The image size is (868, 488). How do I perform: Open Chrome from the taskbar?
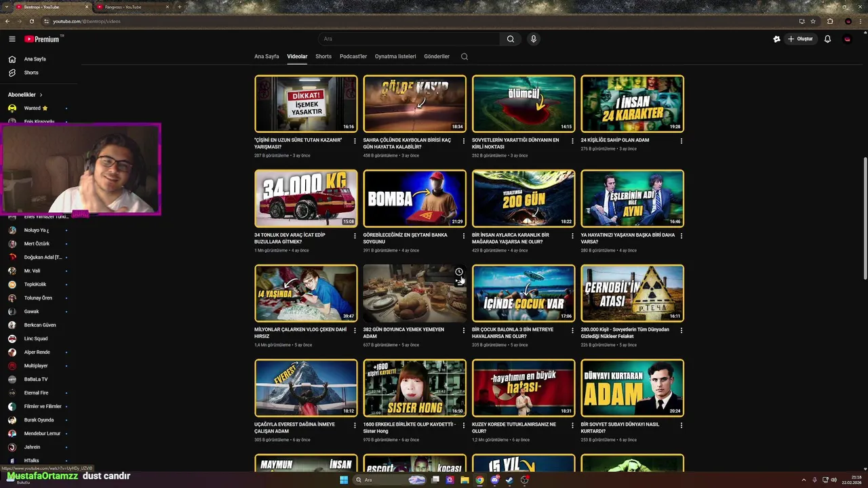point(479,480)
